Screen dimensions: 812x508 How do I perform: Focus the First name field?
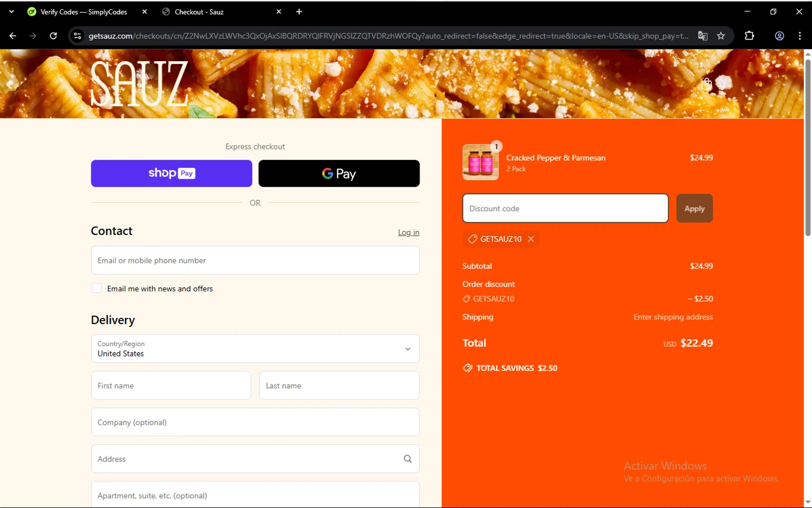171,386
